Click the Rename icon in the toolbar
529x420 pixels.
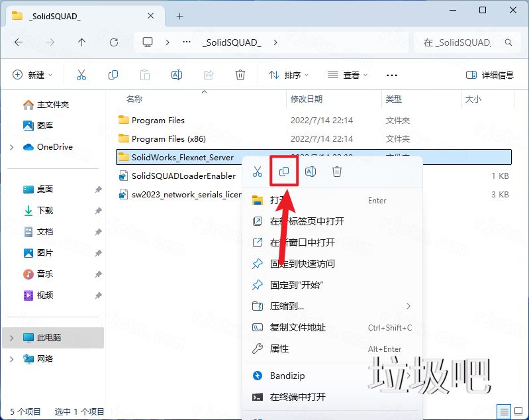tap(177, 75)
